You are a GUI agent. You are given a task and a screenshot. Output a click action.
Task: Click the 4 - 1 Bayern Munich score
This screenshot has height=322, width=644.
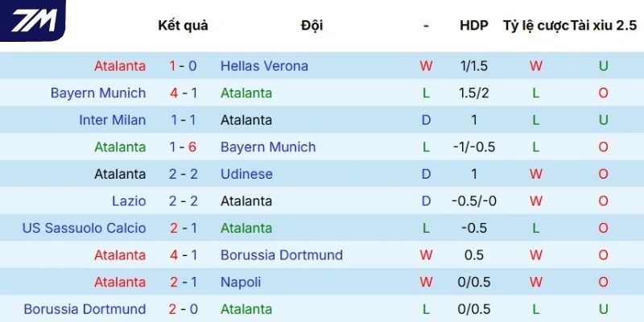183,93
